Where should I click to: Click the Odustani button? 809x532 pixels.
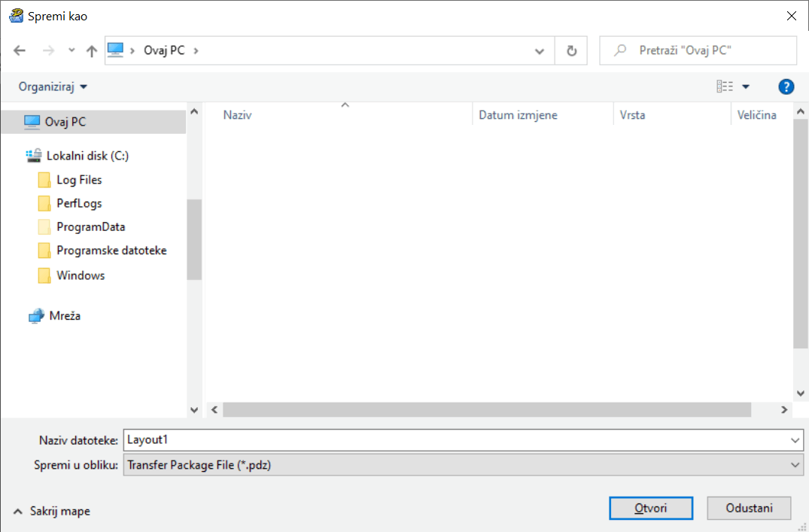749,508
